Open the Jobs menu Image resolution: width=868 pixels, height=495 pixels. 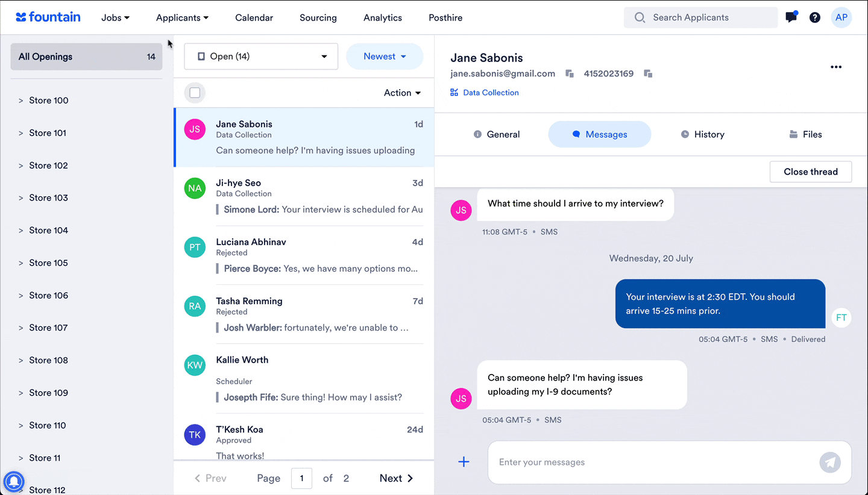(x=115, y=17)
